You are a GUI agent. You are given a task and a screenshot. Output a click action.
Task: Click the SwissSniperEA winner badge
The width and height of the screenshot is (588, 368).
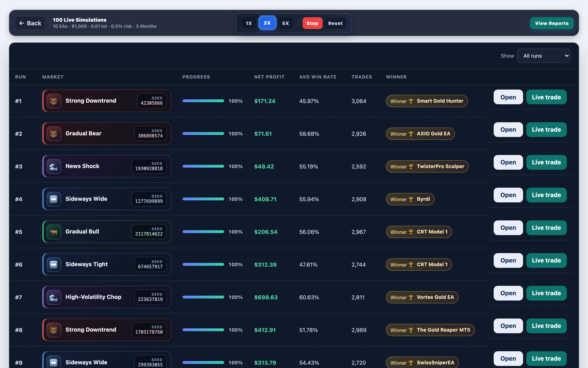pos(422,362)
